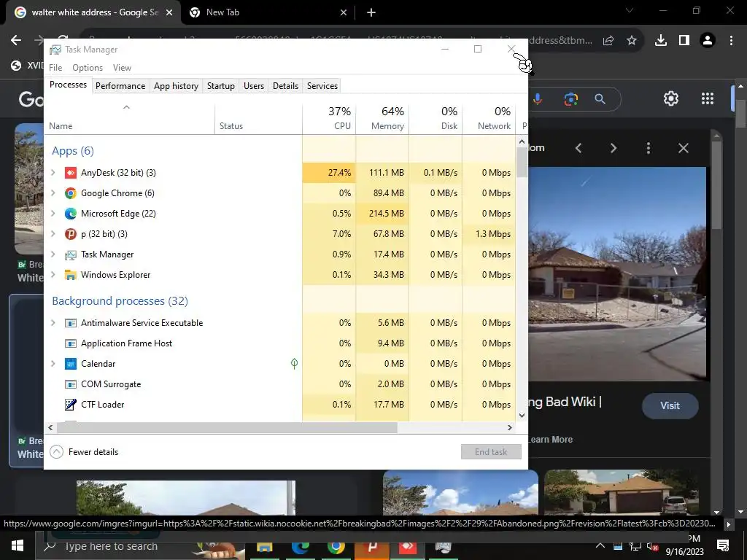This screenshot has height=560, width=747.
Task: Click AnyDesk icon on Windows taskbar
Action: click(408, 547)
